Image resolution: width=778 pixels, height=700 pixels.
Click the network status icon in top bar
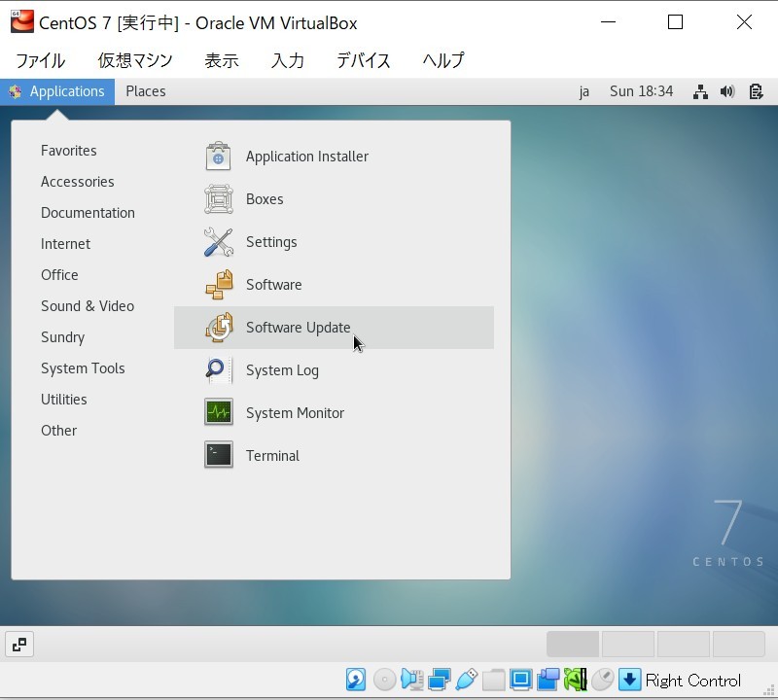click(700, 91)
